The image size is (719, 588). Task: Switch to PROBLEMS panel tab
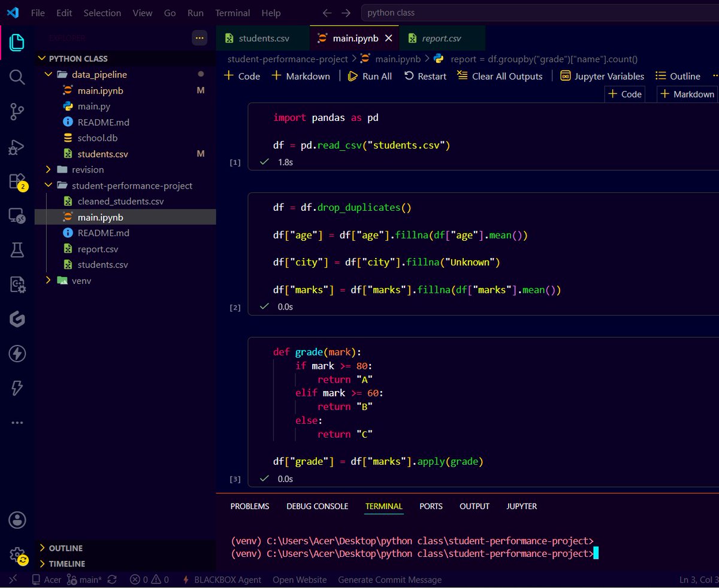(x=250, y=506)
